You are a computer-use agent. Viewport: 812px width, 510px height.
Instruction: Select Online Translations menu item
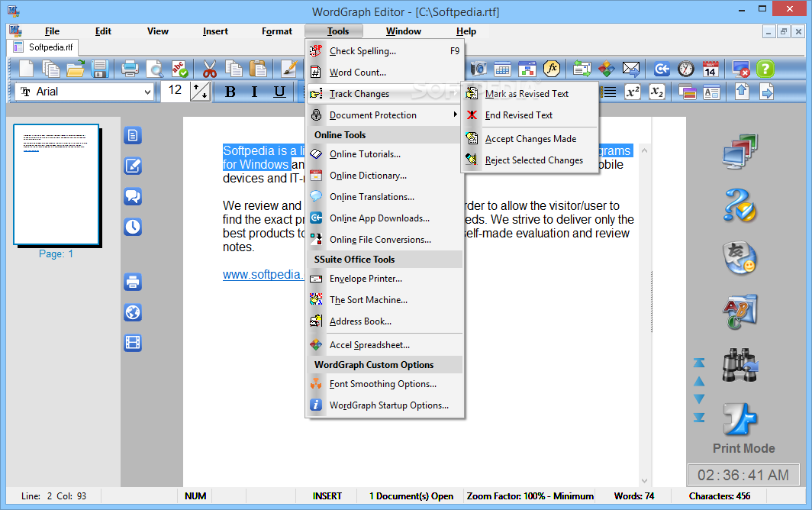point(385,197)
